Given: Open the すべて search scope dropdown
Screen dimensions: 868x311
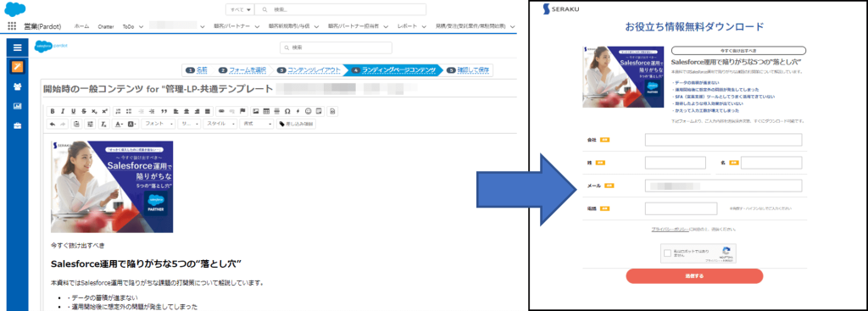Looking at the screenshot, I should coord(240,9).
